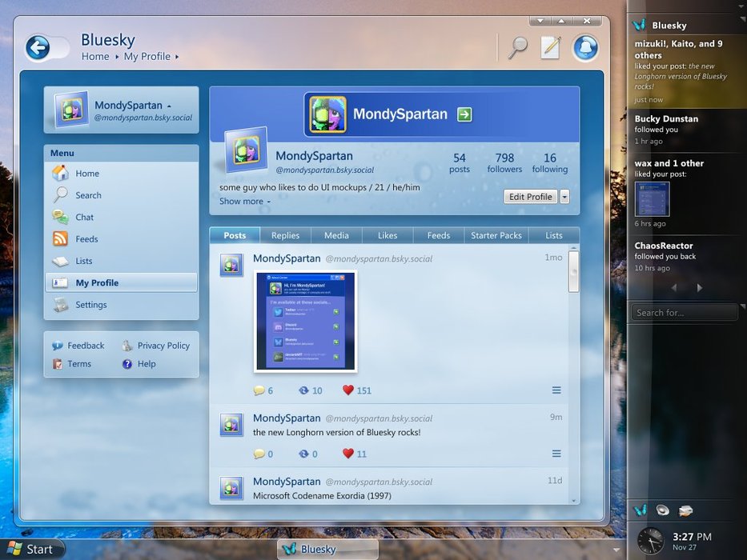Screen dimensions: 747x560
Task: Go to the next notifications page arrow
Action: pyautogui.click(x=699, y=288)
